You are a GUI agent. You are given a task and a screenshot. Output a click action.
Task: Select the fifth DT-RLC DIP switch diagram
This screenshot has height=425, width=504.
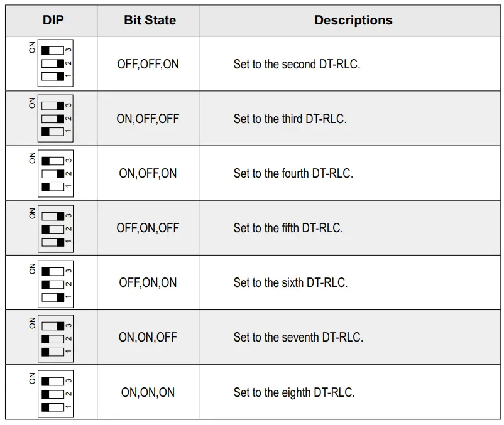(55, 228)
